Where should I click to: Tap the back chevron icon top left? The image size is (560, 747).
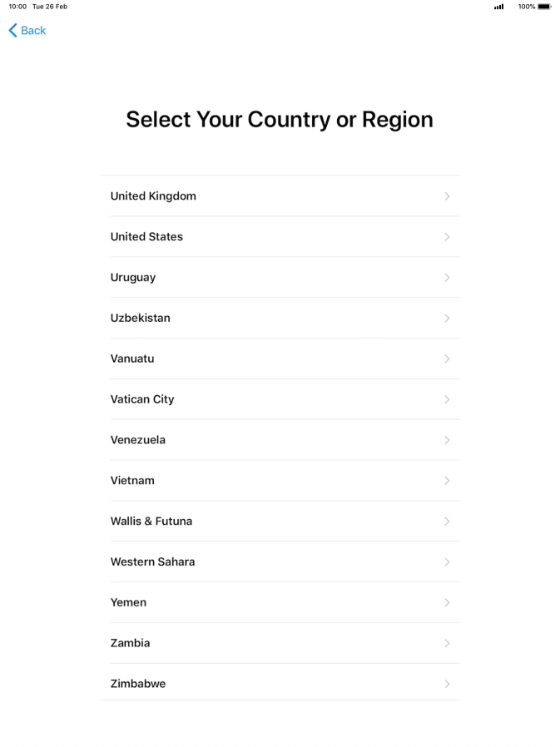coord(11,30)
